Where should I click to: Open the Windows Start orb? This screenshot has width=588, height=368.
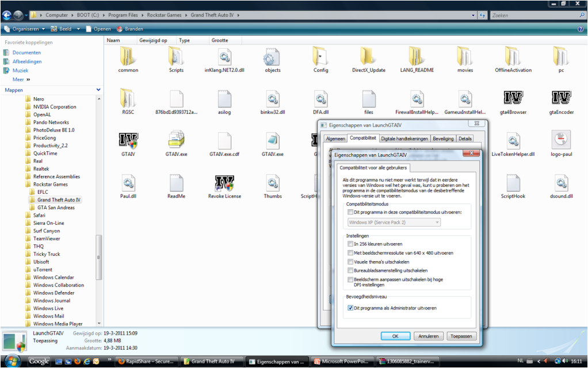coord(13,361)
